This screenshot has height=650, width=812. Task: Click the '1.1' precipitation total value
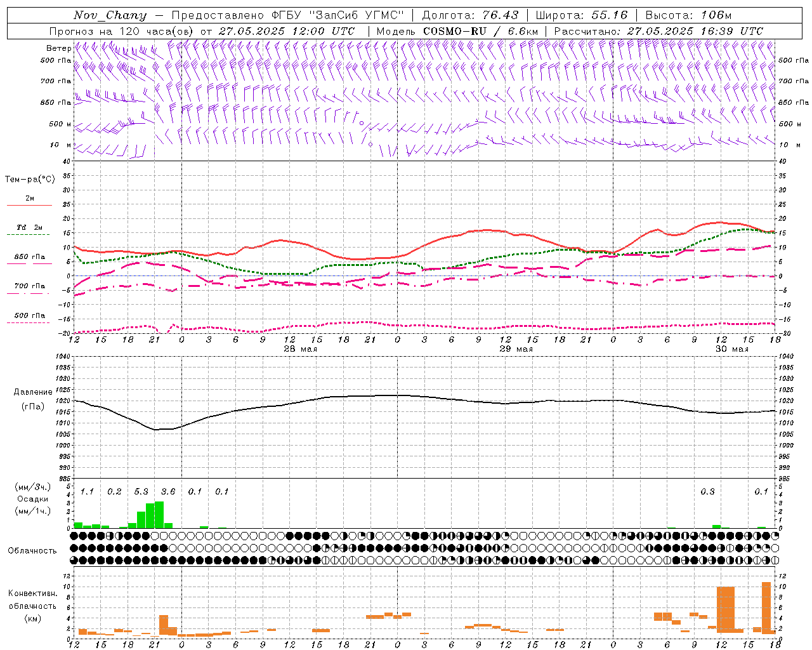[87, 491]
